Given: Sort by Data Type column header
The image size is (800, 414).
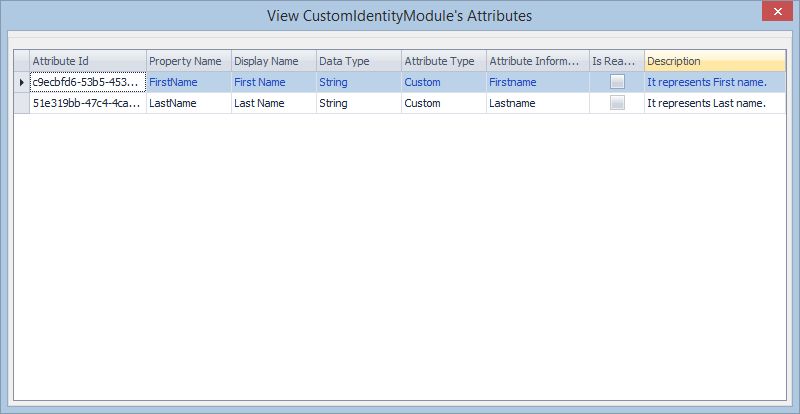Looking at the screenshot, I should point(359,61).
